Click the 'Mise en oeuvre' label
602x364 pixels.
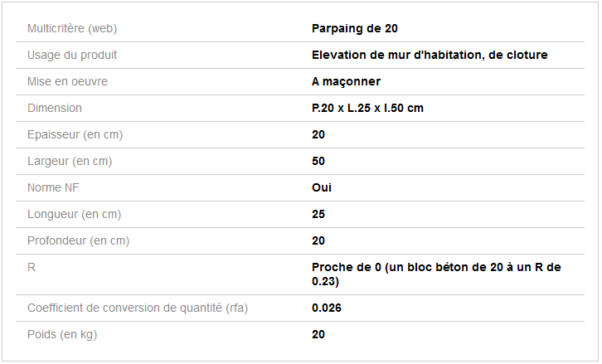[67, 81]
